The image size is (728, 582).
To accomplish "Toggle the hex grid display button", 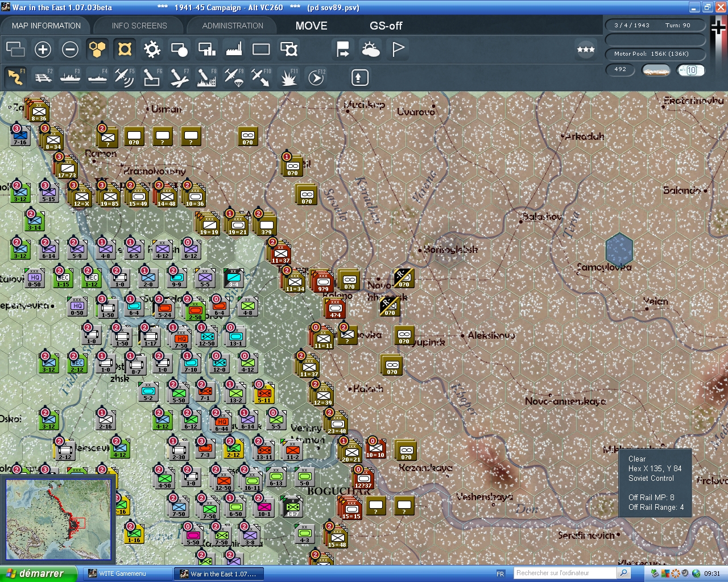I will click(97, 49).
